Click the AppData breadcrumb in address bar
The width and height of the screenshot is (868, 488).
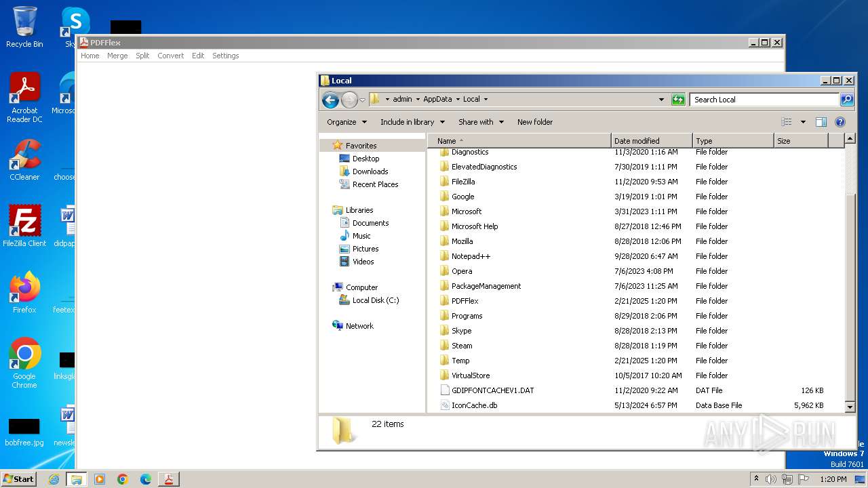[437, 99]
